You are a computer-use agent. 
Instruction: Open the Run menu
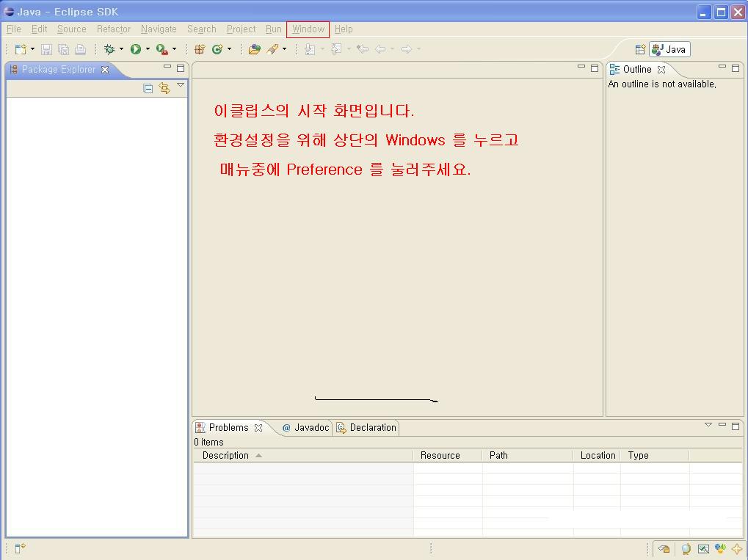coord(274,29)
